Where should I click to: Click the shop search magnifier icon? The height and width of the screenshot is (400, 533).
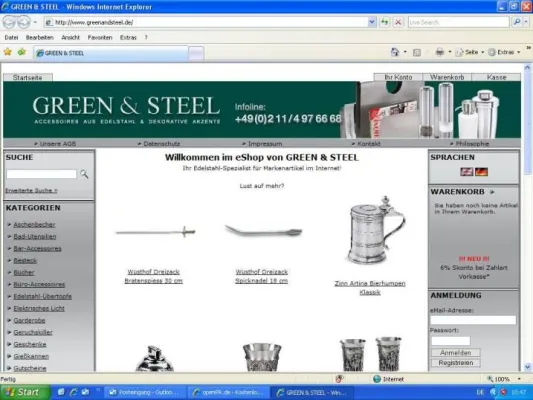pos(84,174)
